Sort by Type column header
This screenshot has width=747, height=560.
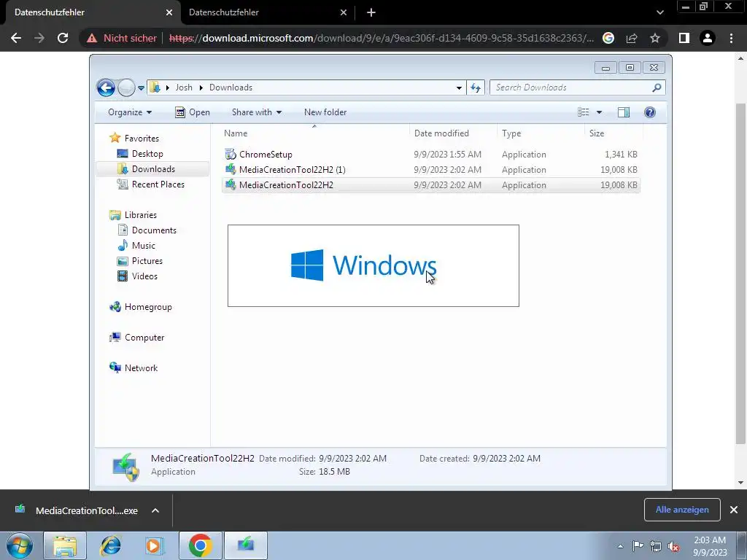tap(541, 133)
